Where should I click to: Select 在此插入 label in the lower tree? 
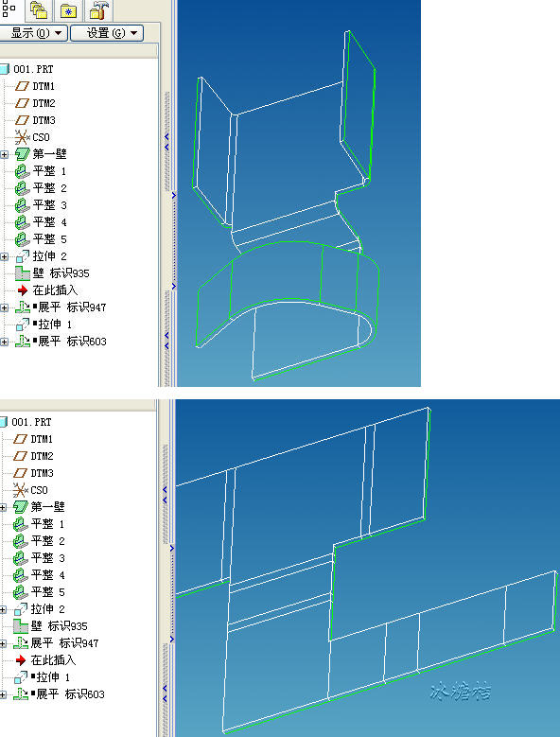click(53, 660)
